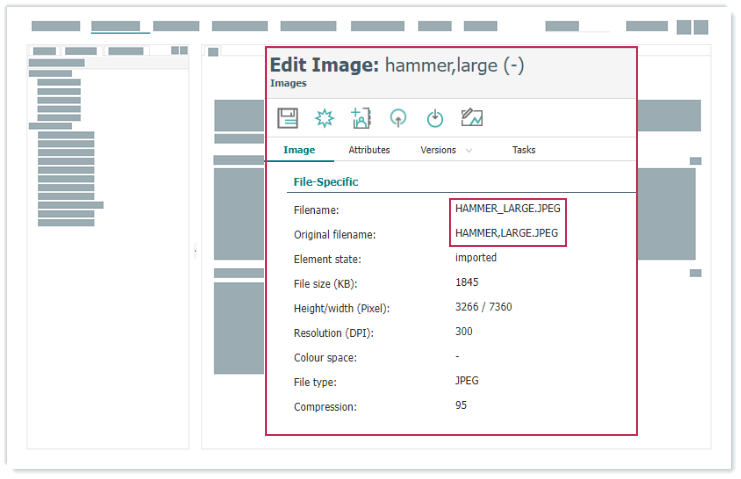Click the starburst icon in toolbar
Viewport: 741px width, 479px height.
coord(324,118)
